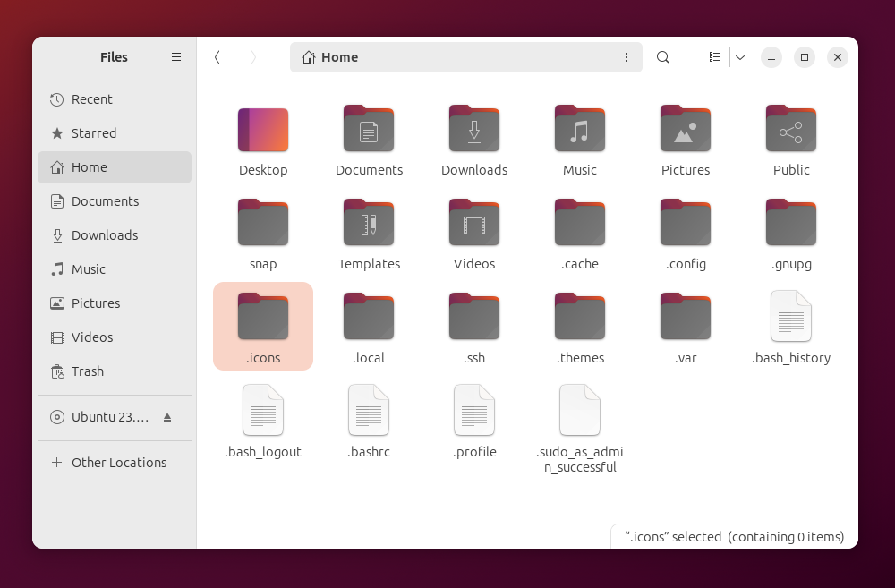Image resolution: width=895 pixels, height=588 pixels.
Task: Click the back navigation arrow
Action: coord(217,56)
